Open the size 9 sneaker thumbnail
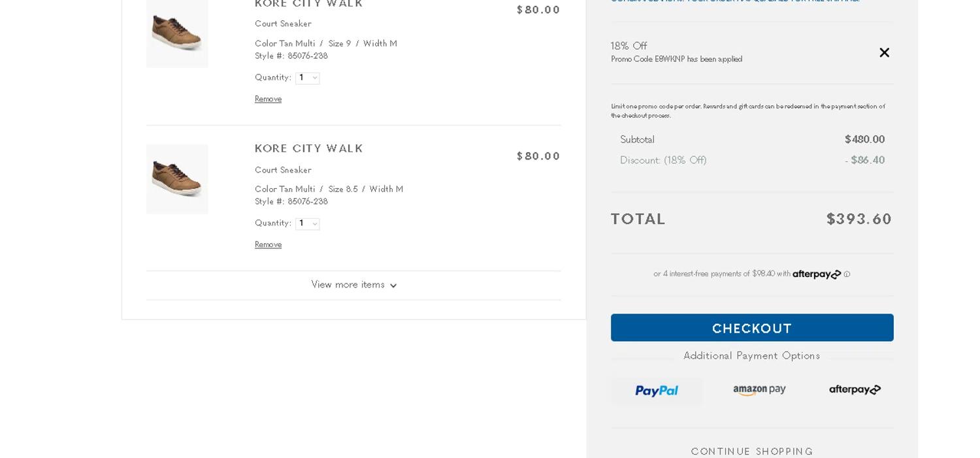Viewport: 980px width, 458px height. click(177, 33)
